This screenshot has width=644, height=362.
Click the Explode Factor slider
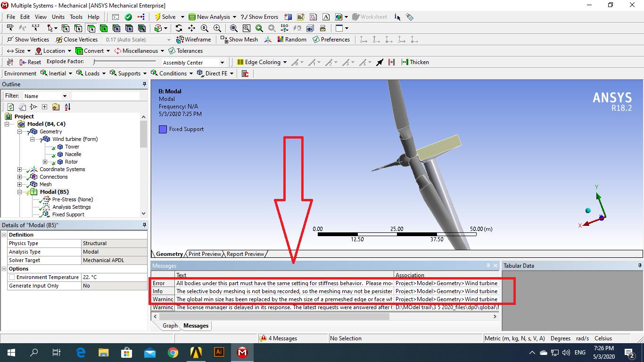124,62
